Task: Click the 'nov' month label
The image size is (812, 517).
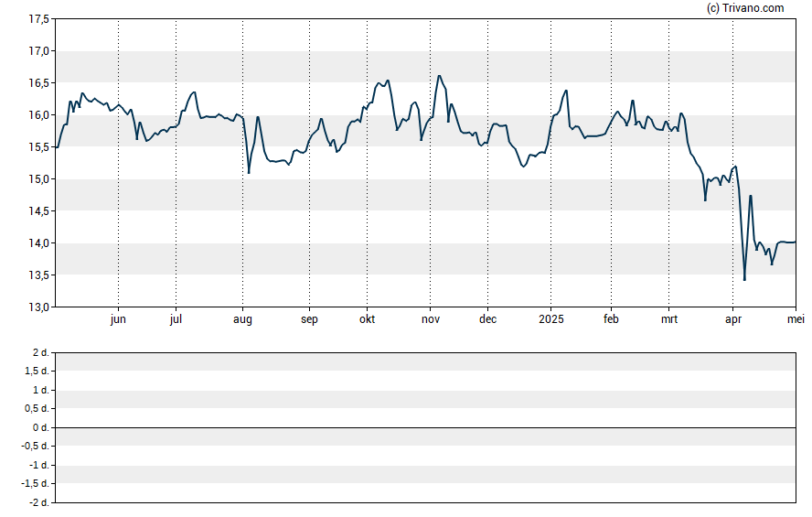Action: pos(431,319)
